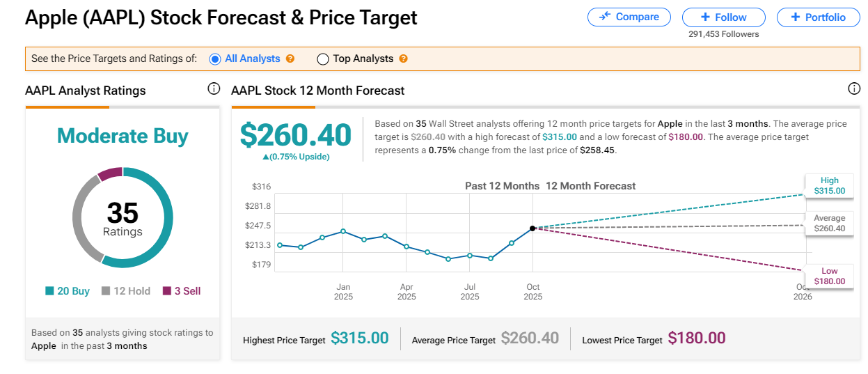Image resolution: width=868 pixels, height=374 pixels.
Task: Select the Top Analysts radio option
Action: coord(323,59)
